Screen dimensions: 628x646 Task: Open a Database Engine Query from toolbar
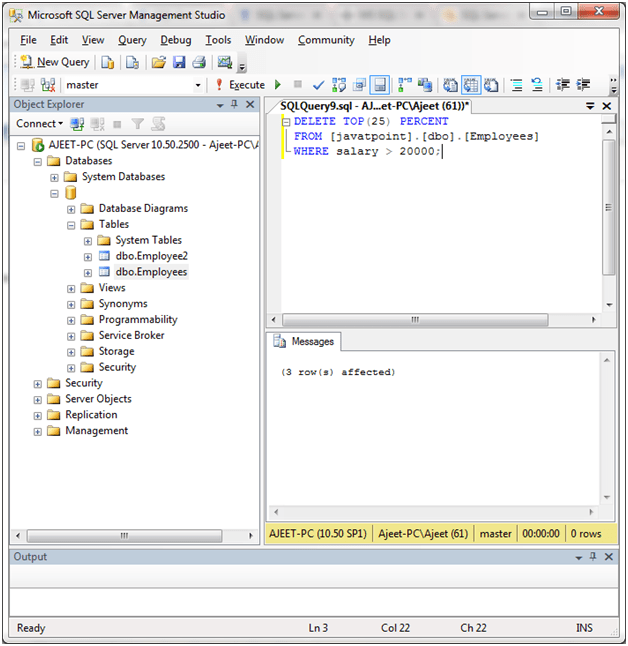coord(108,62)
